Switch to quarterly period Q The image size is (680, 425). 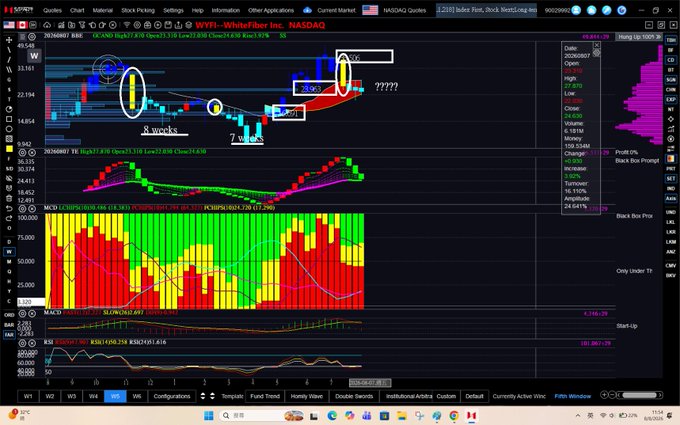click(9, 271)
